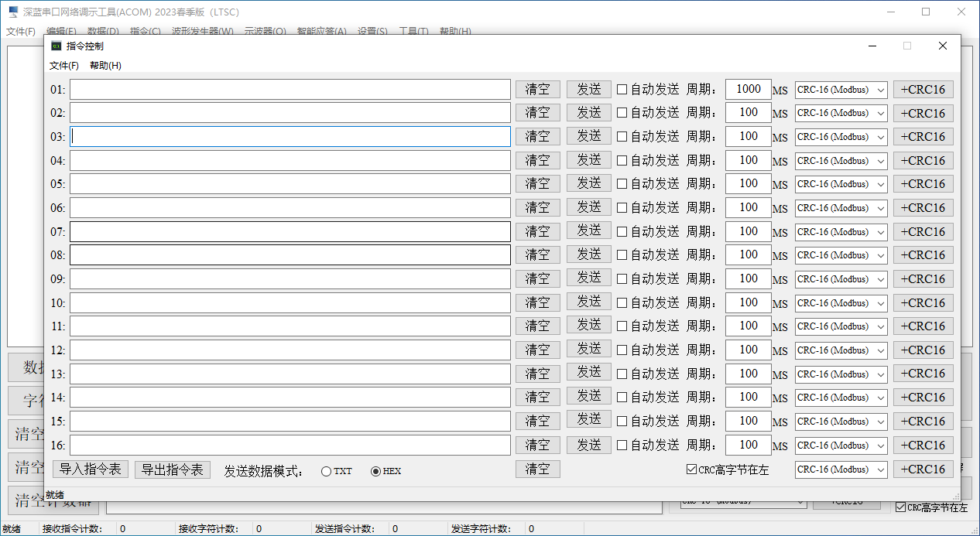The height and width of the screenshot is (536, 980).
Task: Close the 指令控制 dialog window
Action: tap(942, 46)
